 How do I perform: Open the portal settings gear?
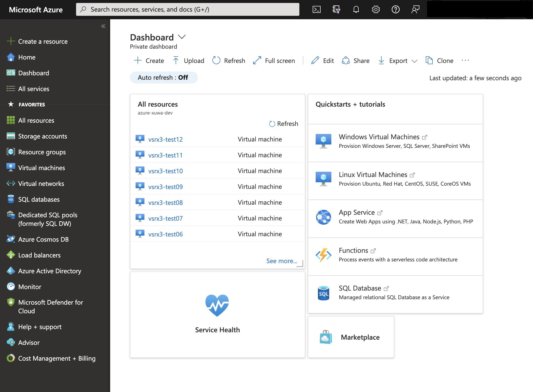tap(376, 9)
